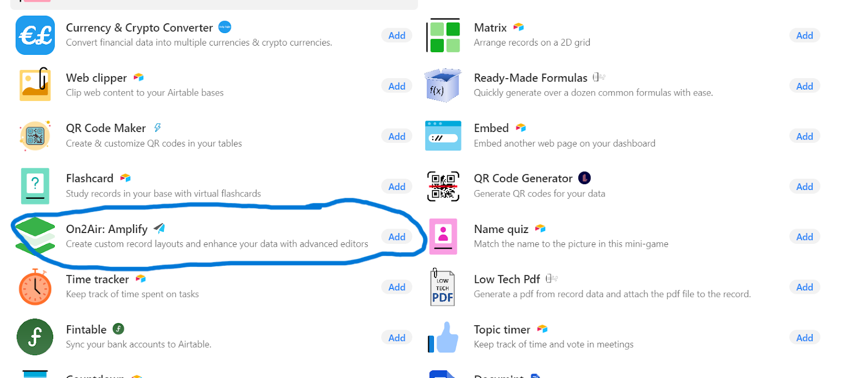
Task: Click the Flashcard question mark icon
Action: pos(35,186)
